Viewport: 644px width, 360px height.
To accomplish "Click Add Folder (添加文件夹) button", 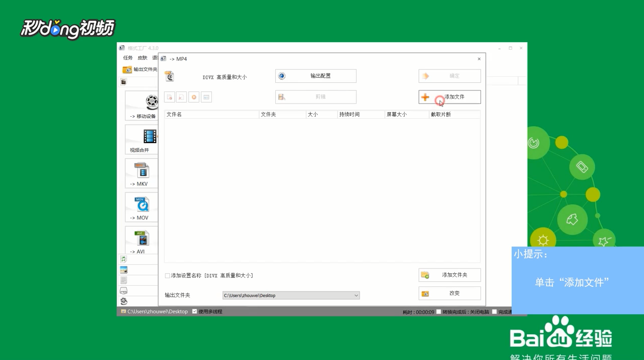I will [x=449, y=275].
